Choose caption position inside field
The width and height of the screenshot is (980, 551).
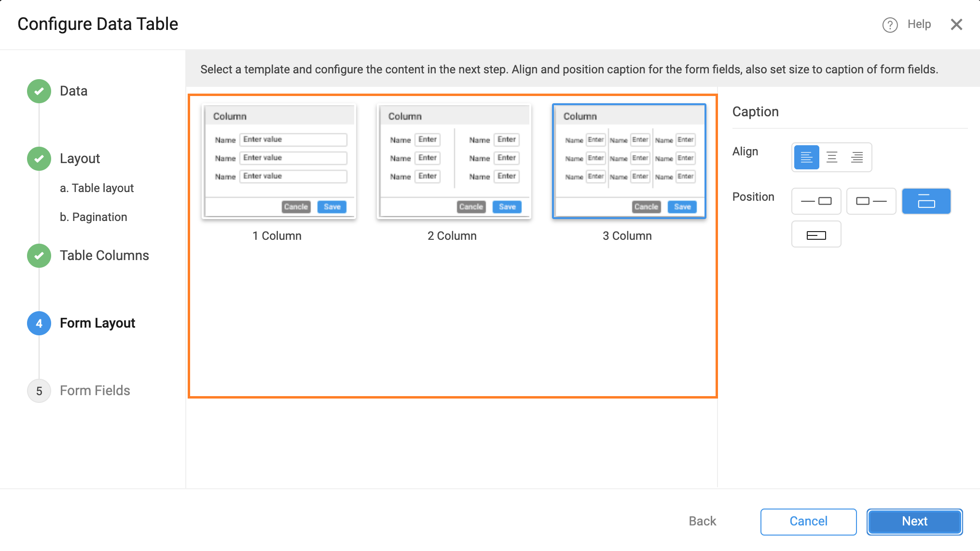click(816, 234)
